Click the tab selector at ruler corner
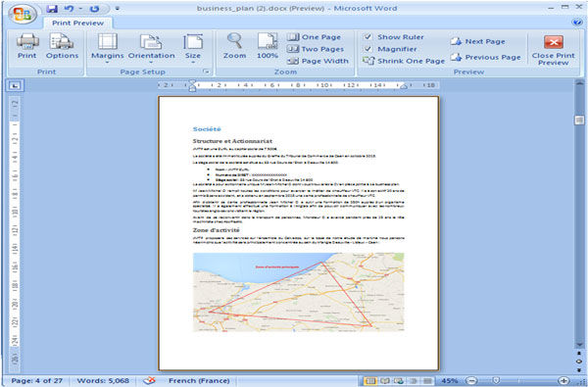588x387 pixels. click(x=15, y=86)
